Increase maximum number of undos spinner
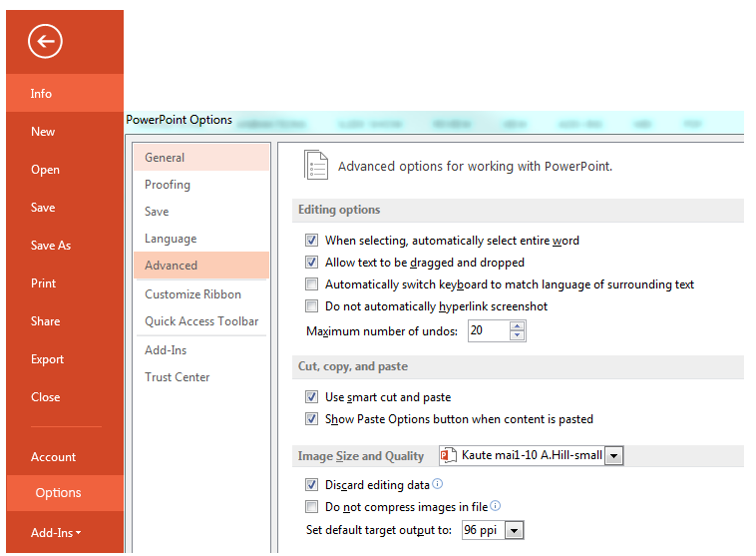The width and height of the screenshot is (756, 556). click(x=517, y=326)
